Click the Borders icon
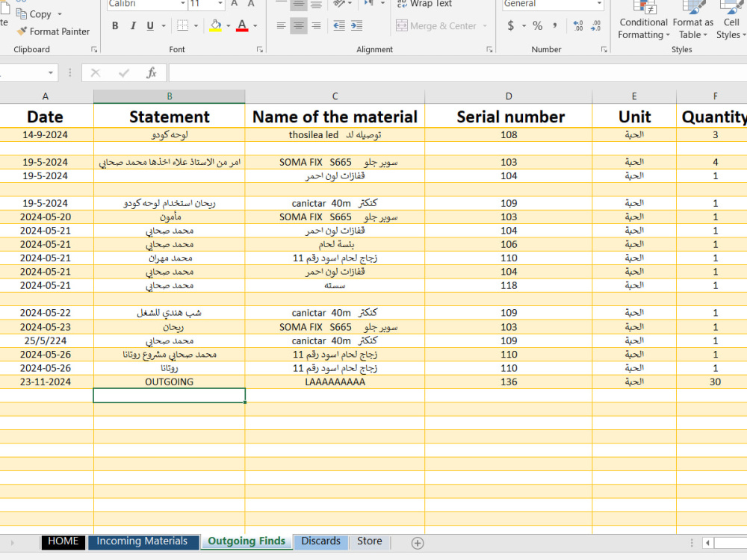The width and height of the screenshot is (747, 560). coord(182,25)
